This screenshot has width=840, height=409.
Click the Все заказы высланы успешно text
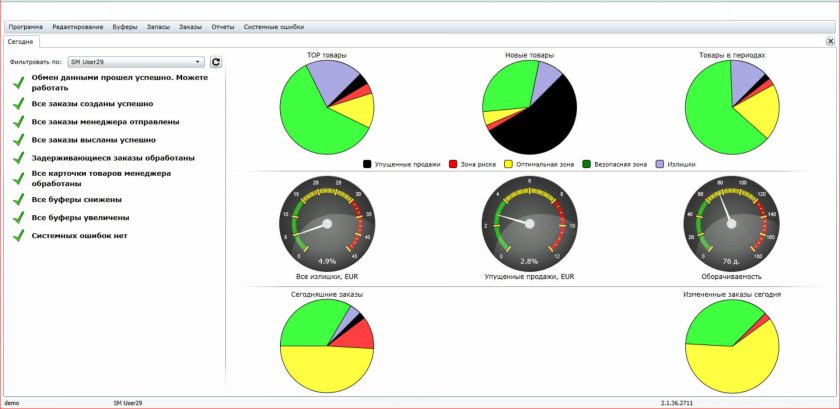pos(94,140)
